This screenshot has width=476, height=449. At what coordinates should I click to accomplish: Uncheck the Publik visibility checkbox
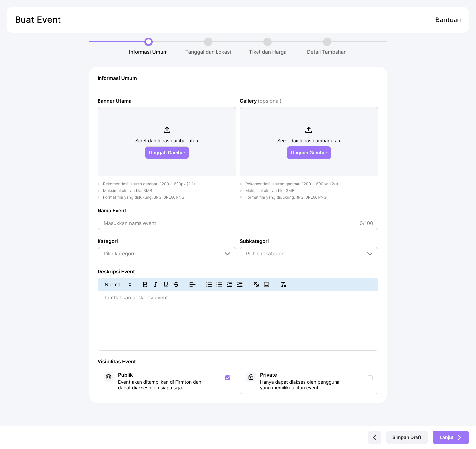(228, 378)
